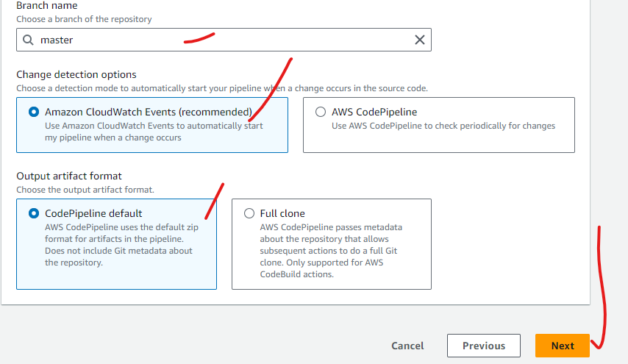Click 'Choose a branch of the repository' hint
Image resolution: width=628 pixels, height=364 pixels.
84,19
